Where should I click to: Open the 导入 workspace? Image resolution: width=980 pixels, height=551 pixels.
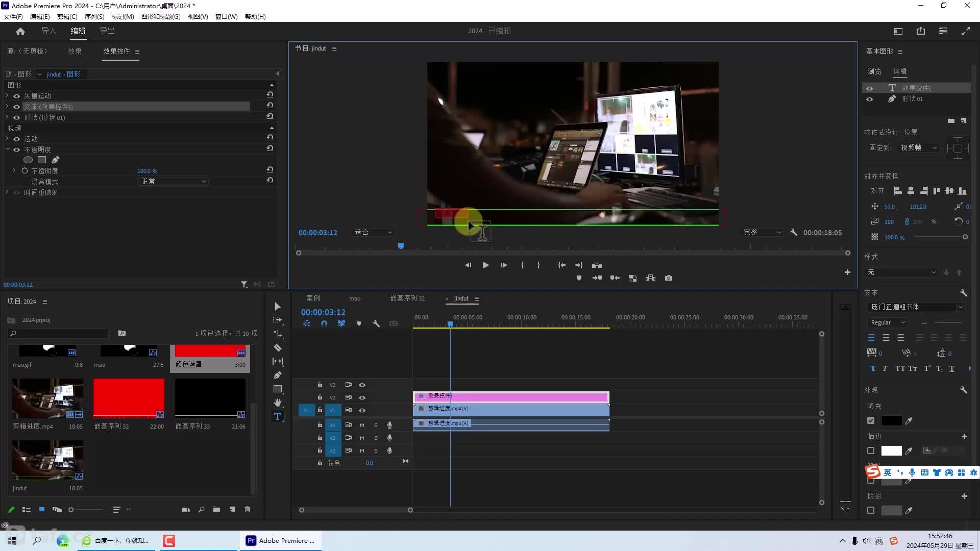[x=48, y=31]
